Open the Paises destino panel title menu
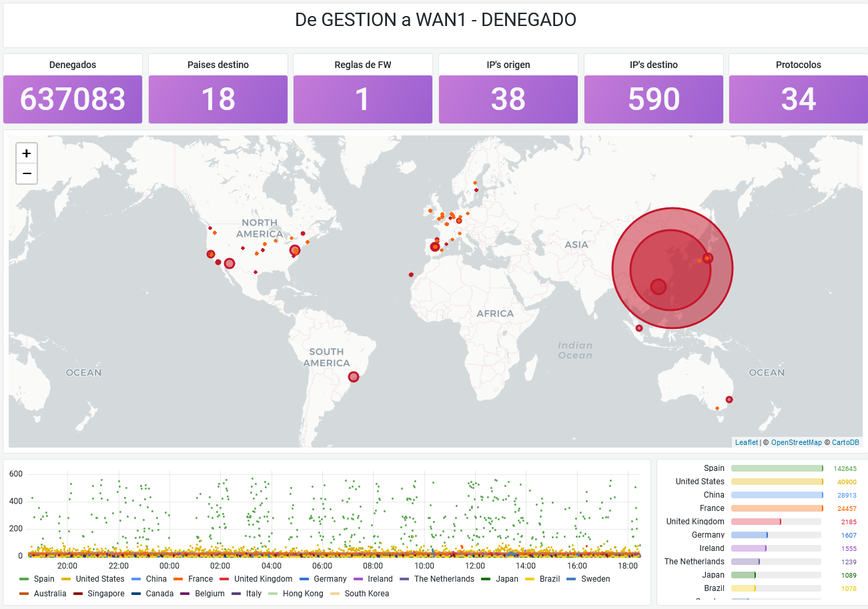This screenshot has width=868, height=609. [x=218, y=65]
